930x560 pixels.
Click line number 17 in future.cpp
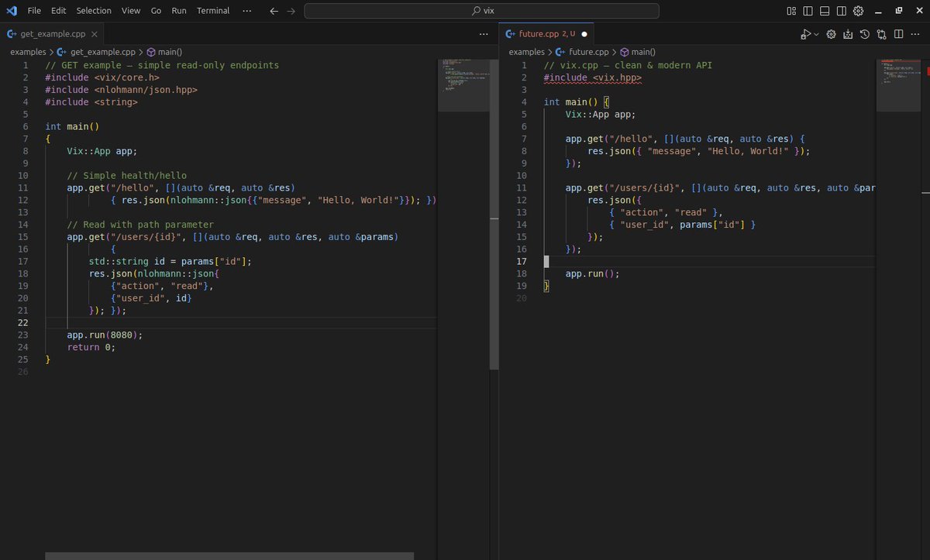tap(521, 261)
